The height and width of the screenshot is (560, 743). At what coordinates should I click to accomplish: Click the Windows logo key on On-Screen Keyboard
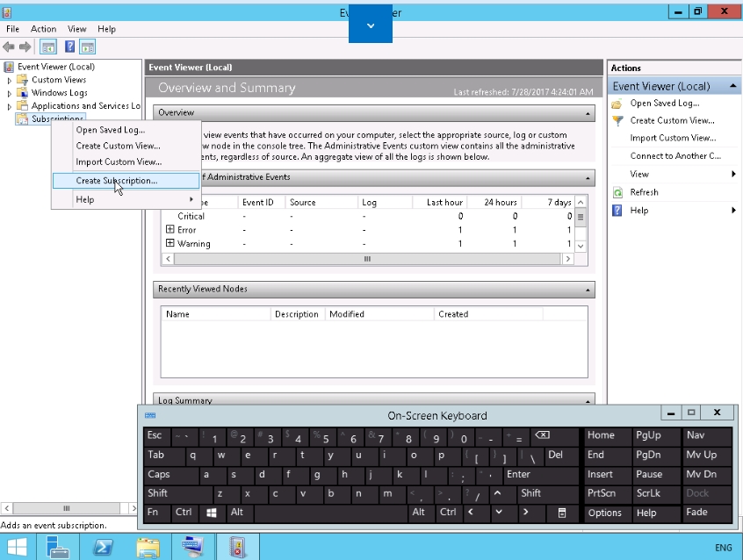212,513
